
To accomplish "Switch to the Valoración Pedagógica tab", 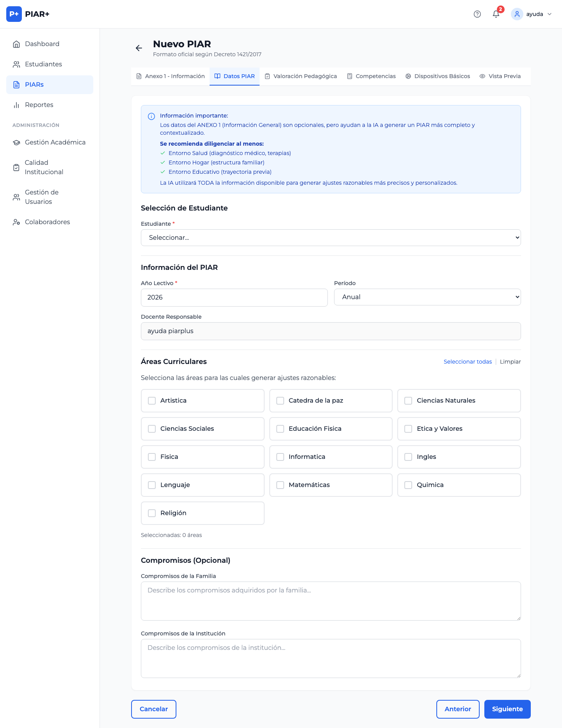I will [301, 76].
